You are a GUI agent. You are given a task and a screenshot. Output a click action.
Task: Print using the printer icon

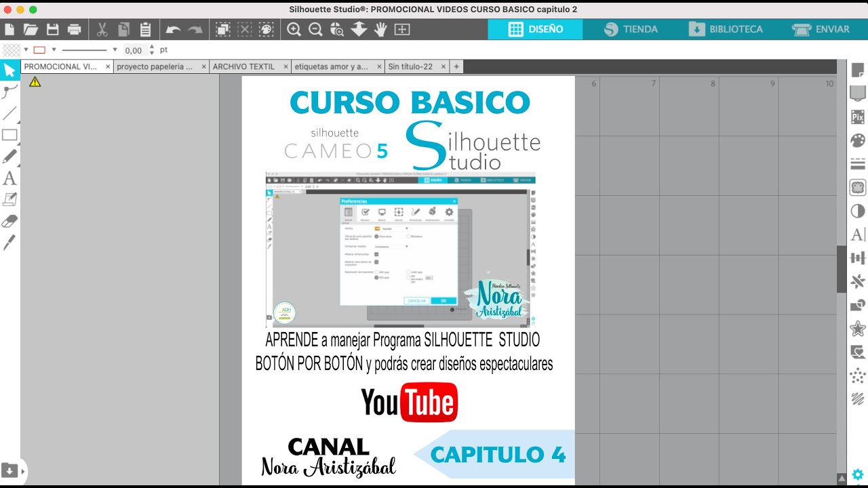75,30
